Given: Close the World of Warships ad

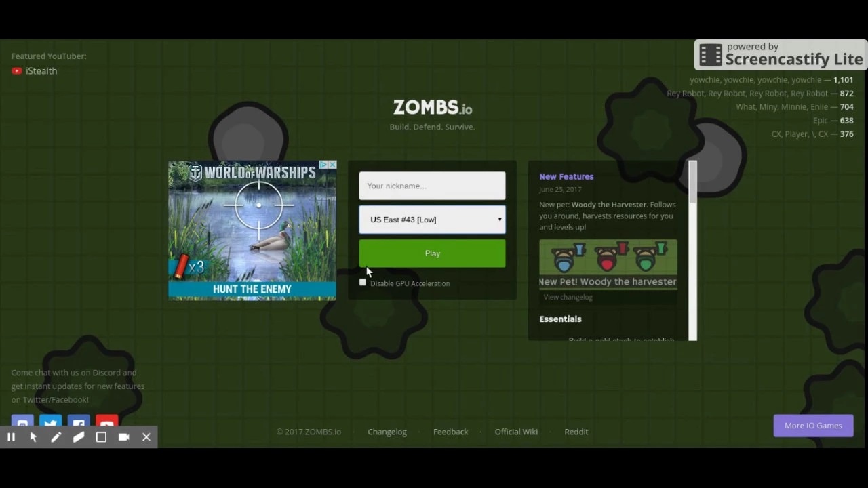Looking at the screenshot, I should click(332, 165).
